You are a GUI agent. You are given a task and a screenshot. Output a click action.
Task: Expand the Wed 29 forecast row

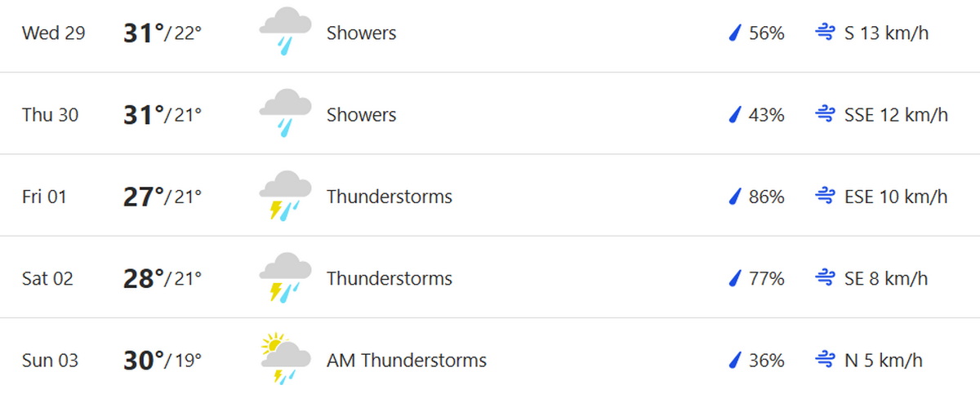[x=490, y=35]
